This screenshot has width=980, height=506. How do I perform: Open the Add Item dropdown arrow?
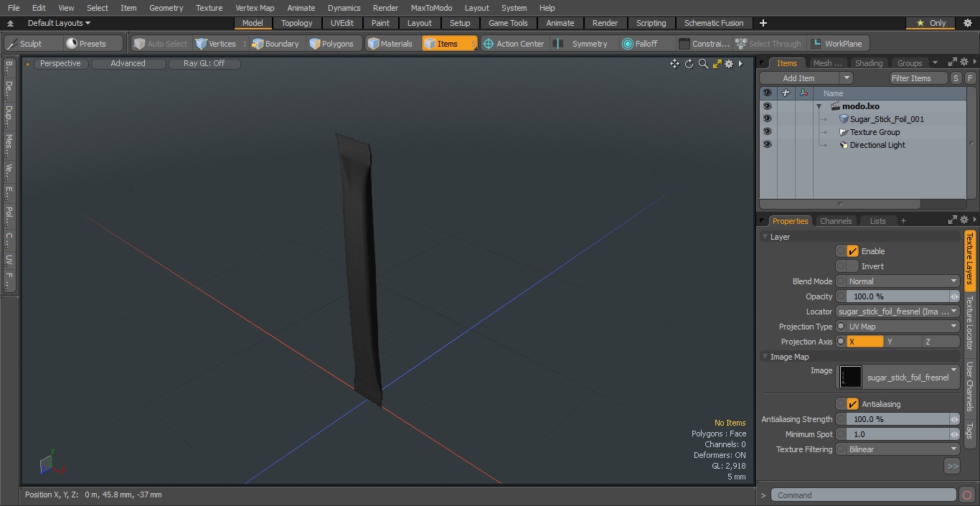(x=847, y=78)
